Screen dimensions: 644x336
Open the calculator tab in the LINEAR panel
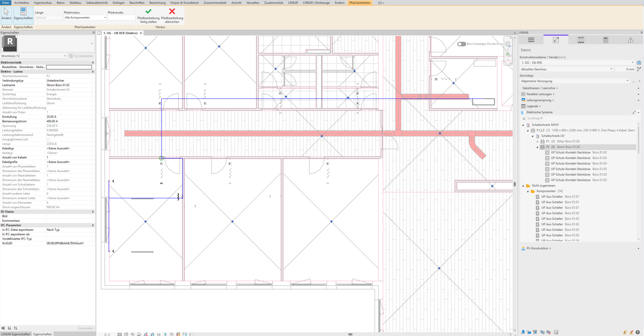606,40
